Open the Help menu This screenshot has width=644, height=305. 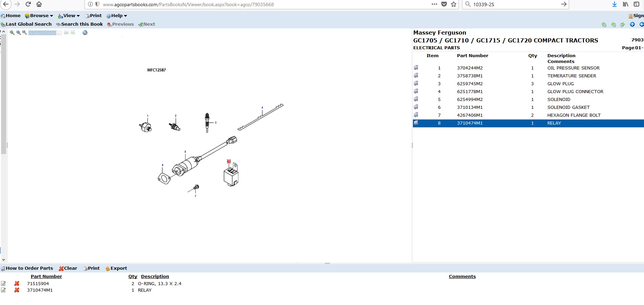[117, 16]
